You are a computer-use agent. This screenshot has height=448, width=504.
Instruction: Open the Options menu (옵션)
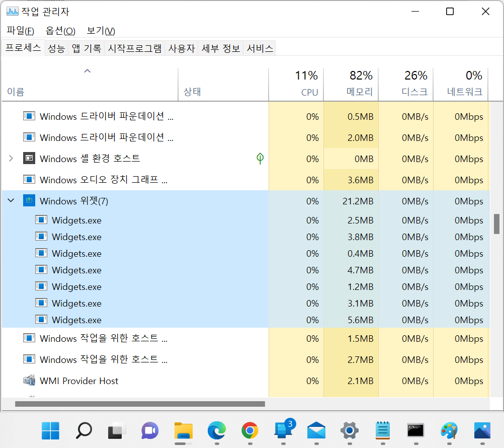(60, 31)
